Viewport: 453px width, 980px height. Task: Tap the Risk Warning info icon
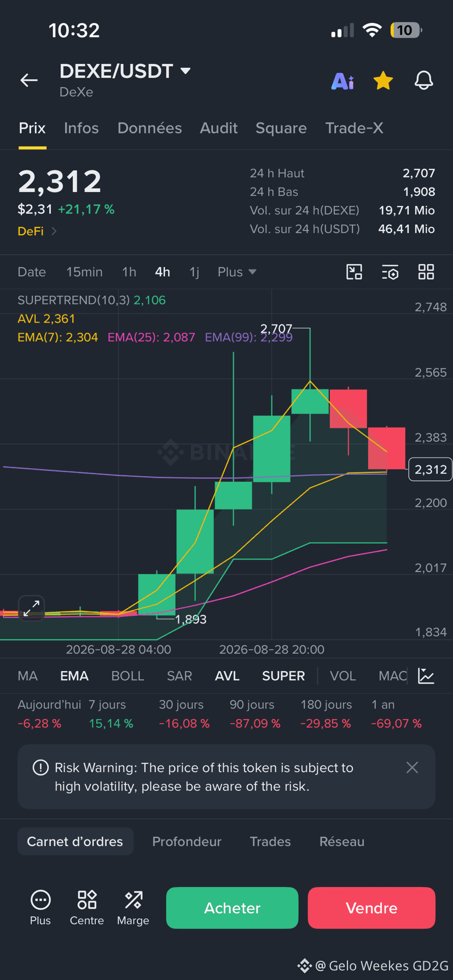coord(40,768)
